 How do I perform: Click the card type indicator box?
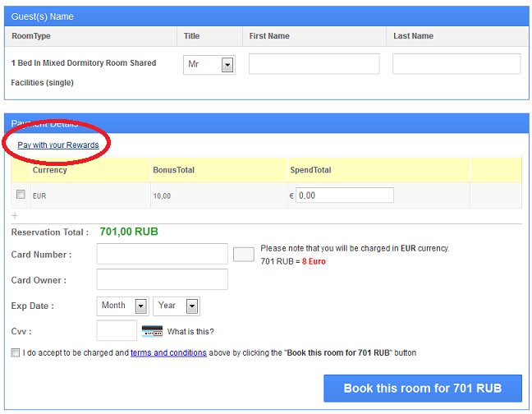tap(244, 255)
